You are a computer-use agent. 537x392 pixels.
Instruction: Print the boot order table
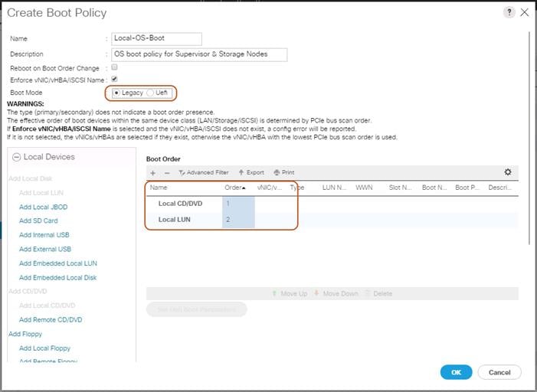(x=283, y=173)
